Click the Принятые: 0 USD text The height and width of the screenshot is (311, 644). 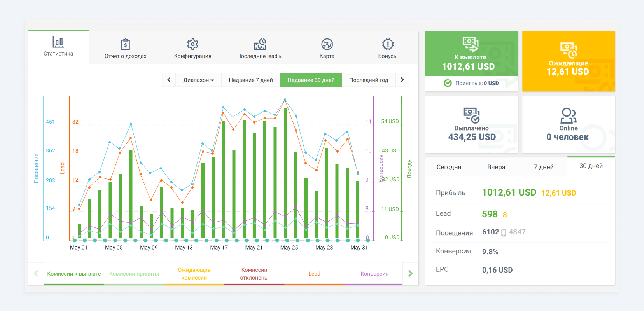(x=477, y=83)
